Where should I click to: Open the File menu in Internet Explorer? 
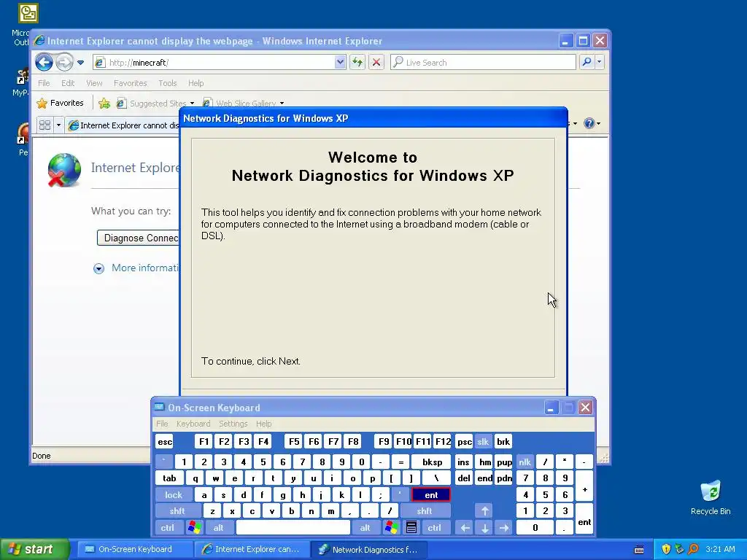pyautogui.click(x=44, y=83)
